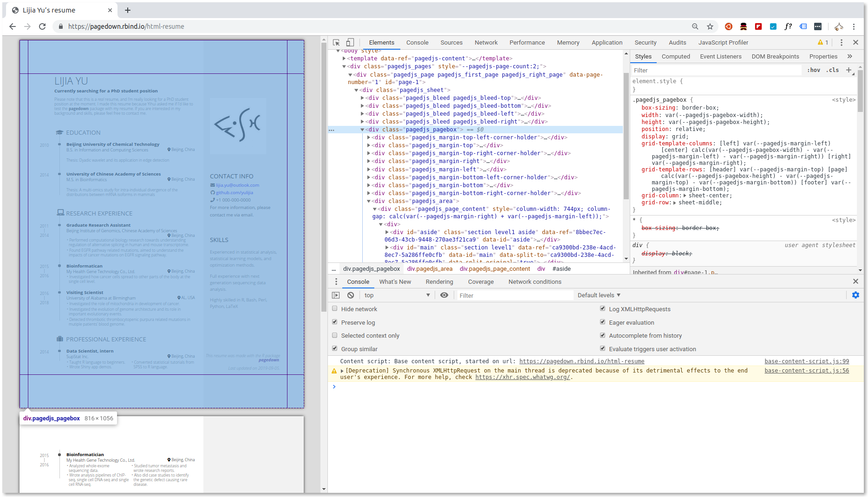Open the DevTools three-dot options menu
This screenshot has width=868, height=497.
(841, 42)
